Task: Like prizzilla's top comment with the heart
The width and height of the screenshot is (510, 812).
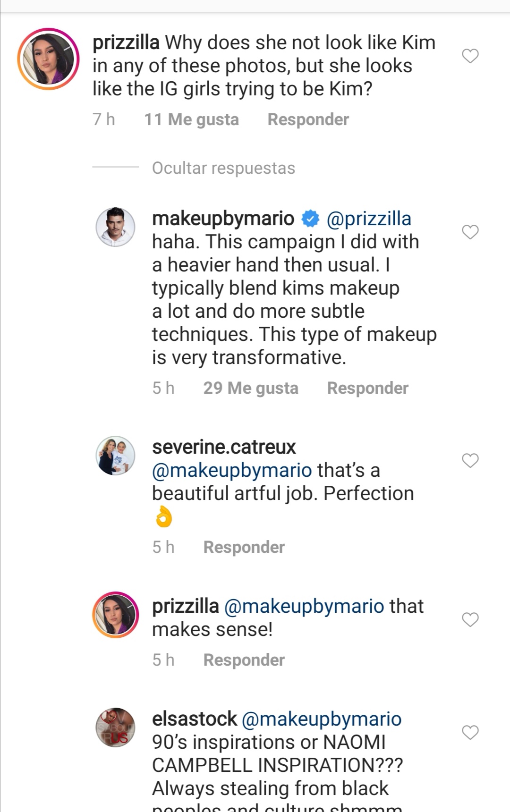Action: tap(470, 56)
